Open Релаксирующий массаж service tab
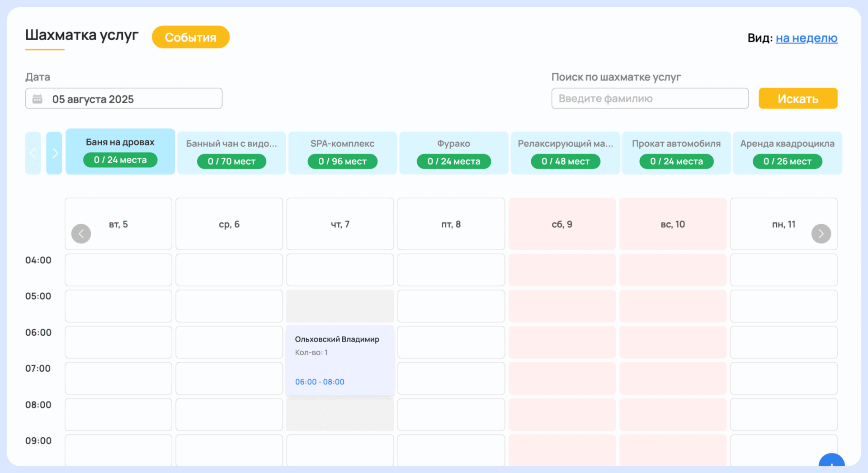Viewport: 868px width, 473px height. [565, 153]
